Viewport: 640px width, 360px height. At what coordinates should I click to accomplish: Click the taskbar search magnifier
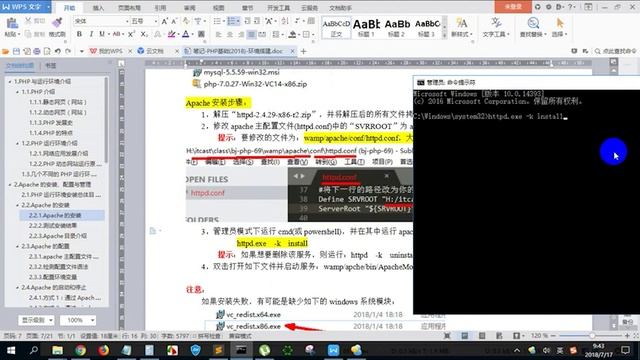34,350
